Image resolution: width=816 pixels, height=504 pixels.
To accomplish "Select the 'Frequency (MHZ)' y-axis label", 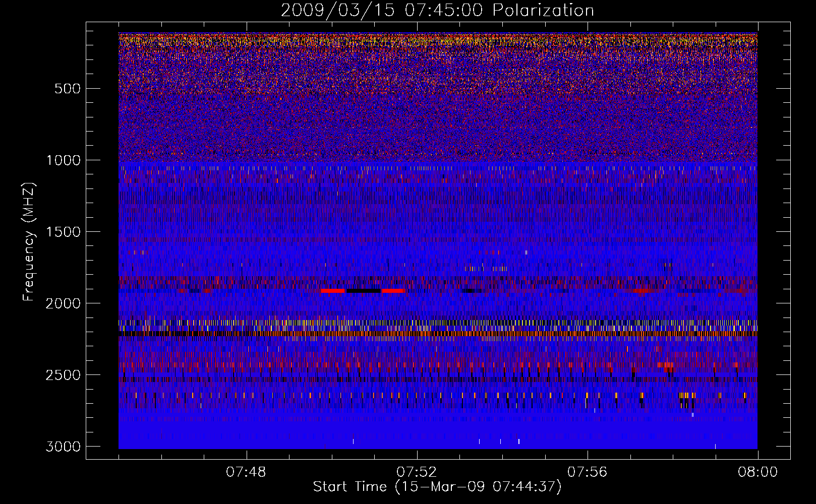I will (x=29, y=241).
